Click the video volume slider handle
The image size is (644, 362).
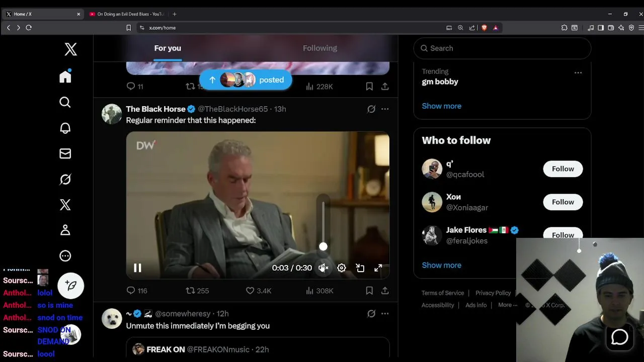(x=323, y=246)
